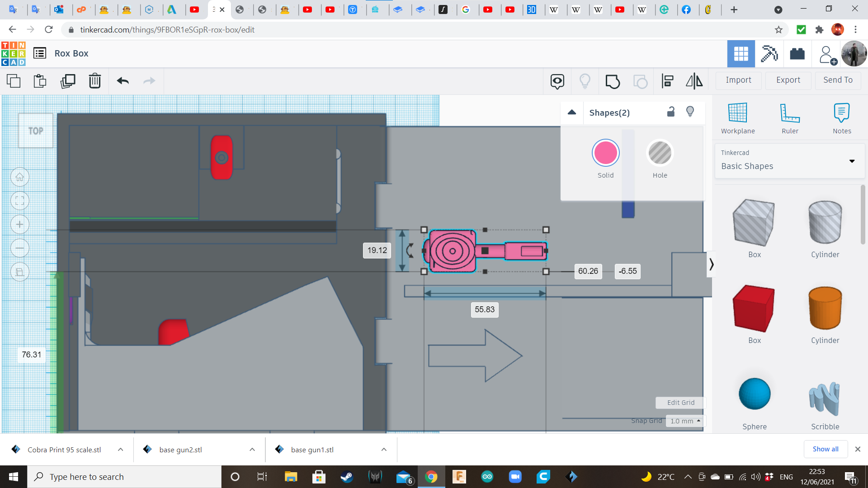Open the Snap Grid 1.0 mm dropdown

[x=685, y=421]
